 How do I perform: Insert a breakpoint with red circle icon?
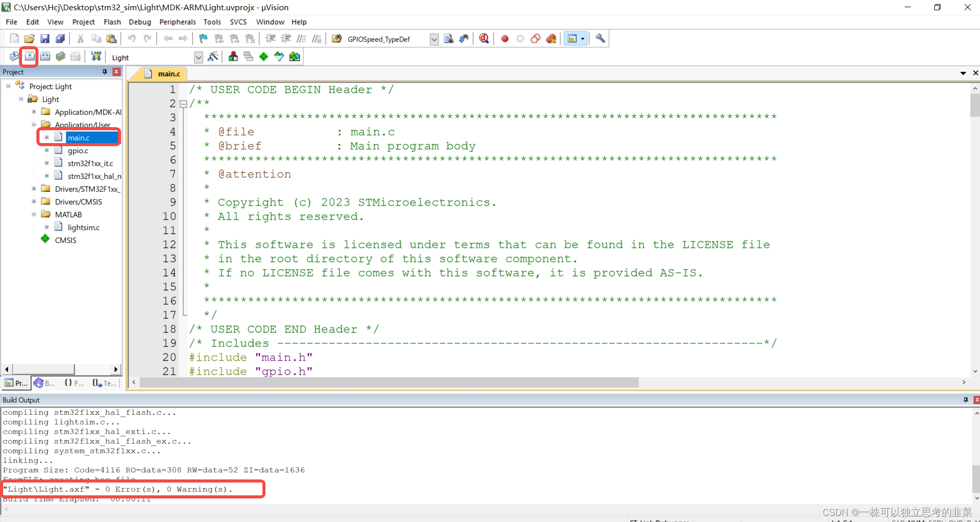pyautogui.click(x=505, y=38)
